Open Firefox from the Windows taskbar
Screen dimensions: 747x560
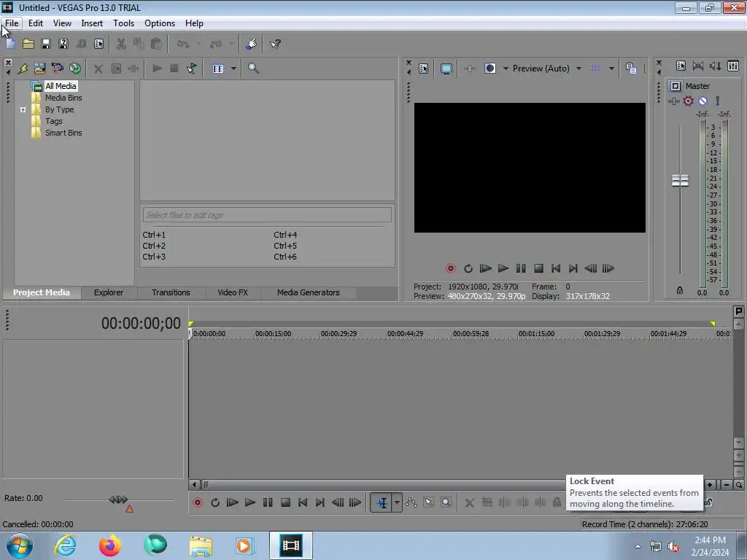tap(109, 545)
